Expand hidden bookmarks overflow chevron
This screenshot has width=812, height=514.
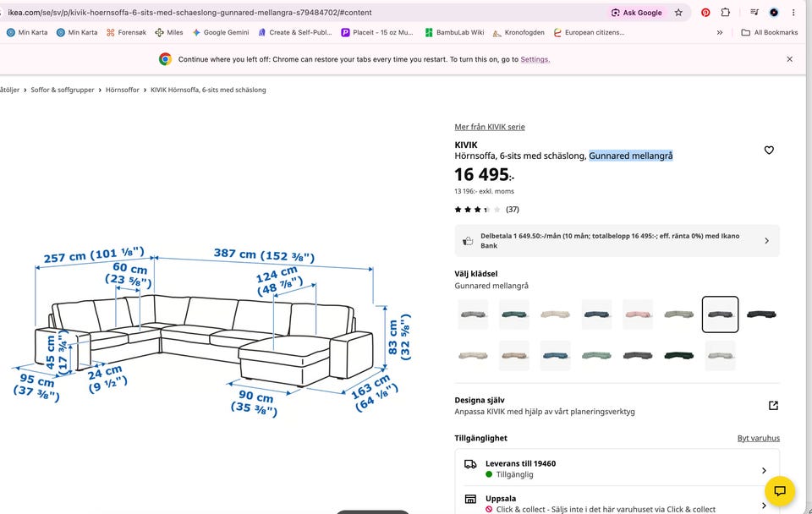(719, 32)
